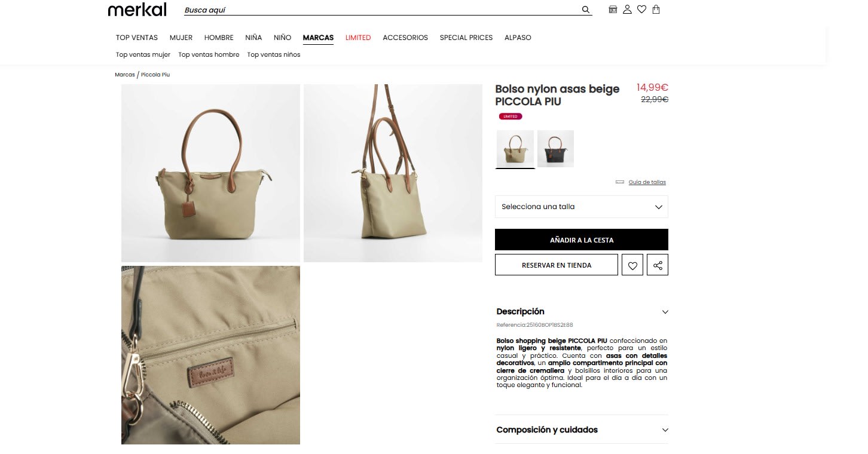This screenshot has width=868, height=454.
Task: Open the user account icon
Action: (x=627, y=10)
